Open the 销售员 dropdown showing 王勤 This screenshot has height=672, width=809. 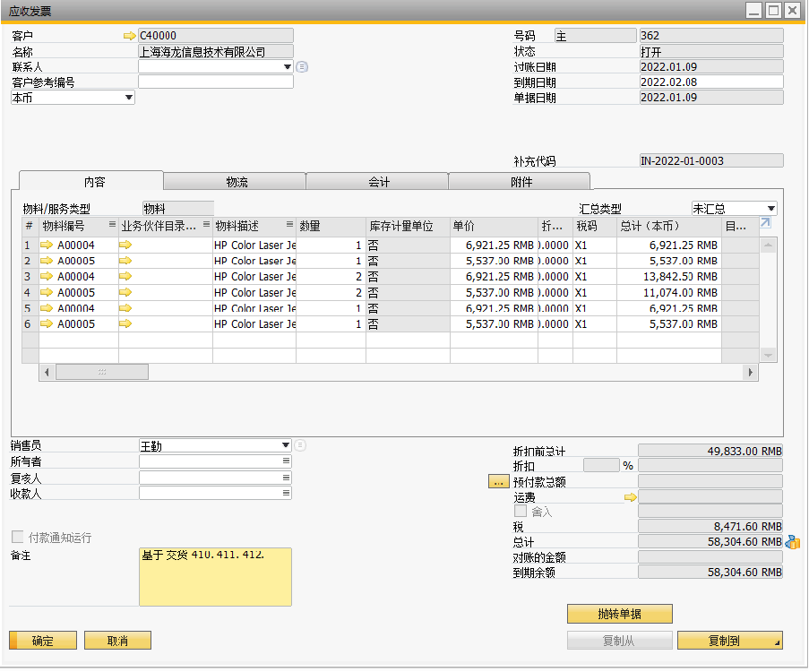(286, 445)
